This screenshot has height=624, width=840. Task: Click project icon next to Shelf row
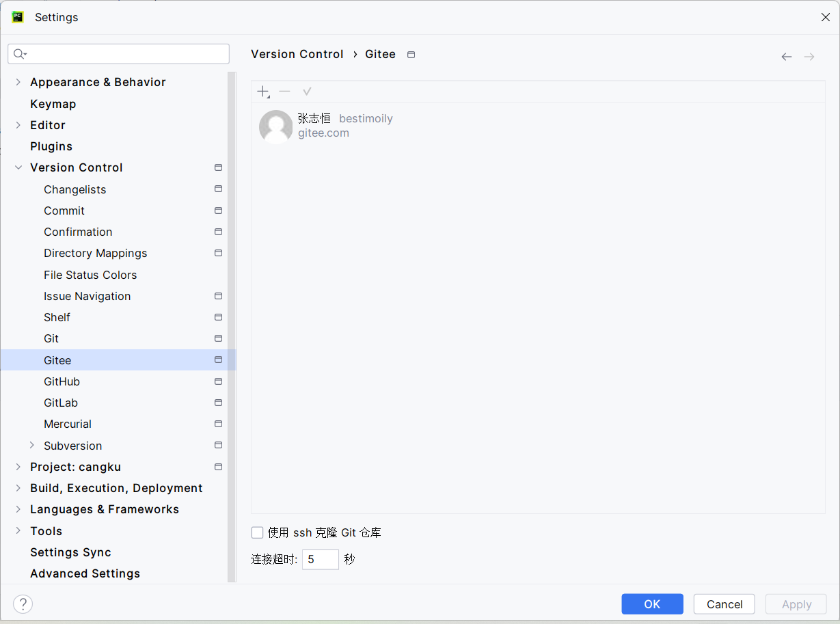click(219, 317)
